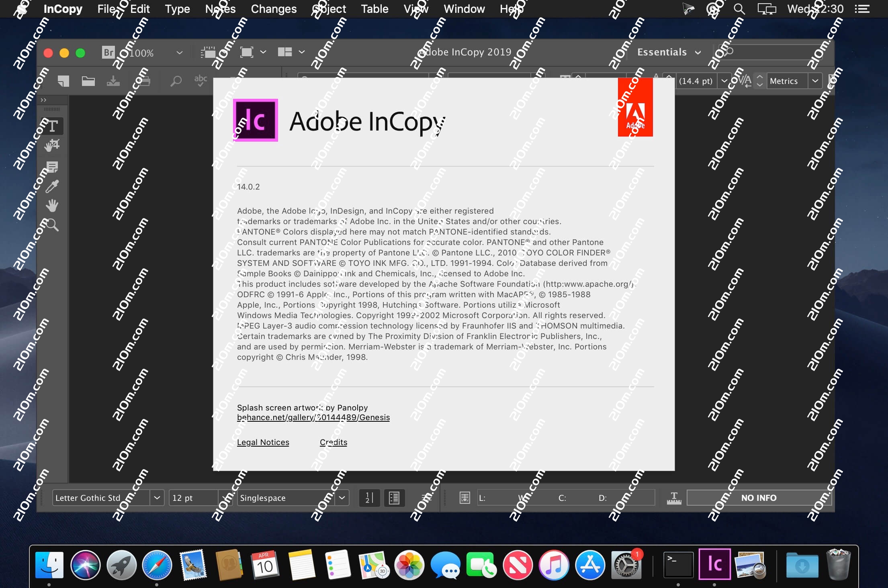888x588 pixels.
Task: Expand the collapsed tools panel arrows
Action: tap(43, 100)
